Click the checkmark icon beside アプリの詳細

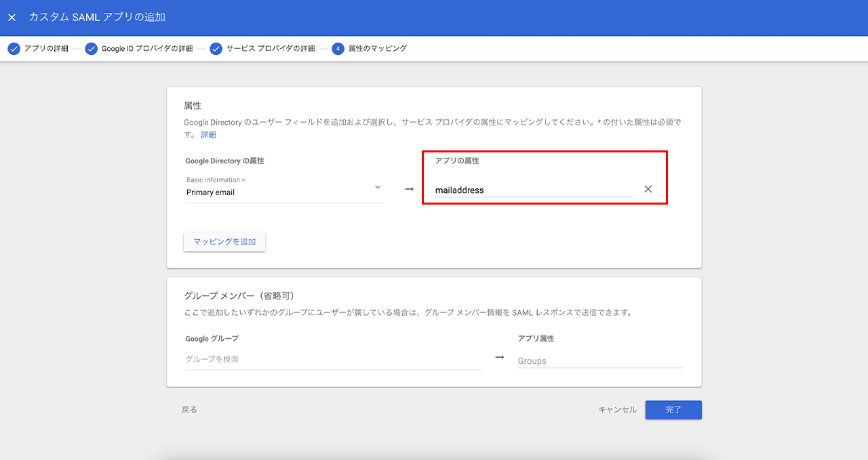click(14, 49)
